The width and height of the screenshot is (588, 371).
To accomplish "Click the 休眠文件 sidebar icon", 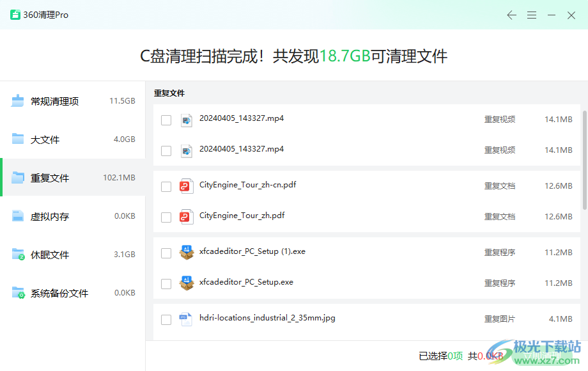I will (x=18, y=255).
